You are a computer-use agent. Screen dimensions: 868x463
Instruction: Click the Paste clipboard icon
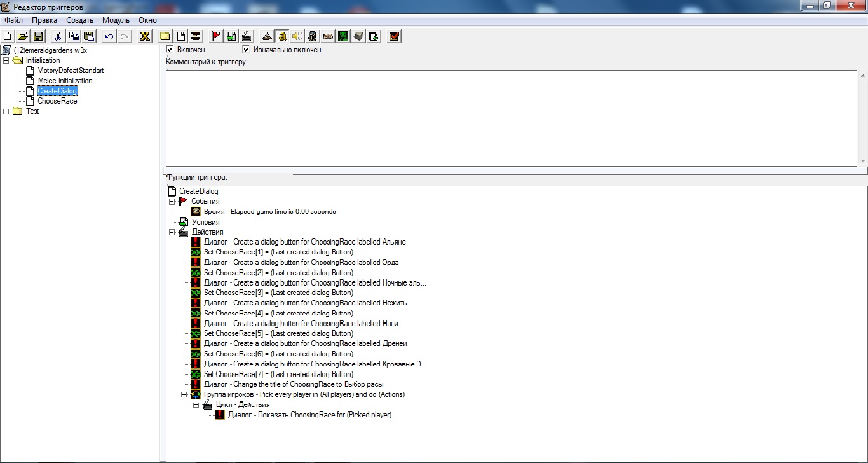[x=89, y=36]
